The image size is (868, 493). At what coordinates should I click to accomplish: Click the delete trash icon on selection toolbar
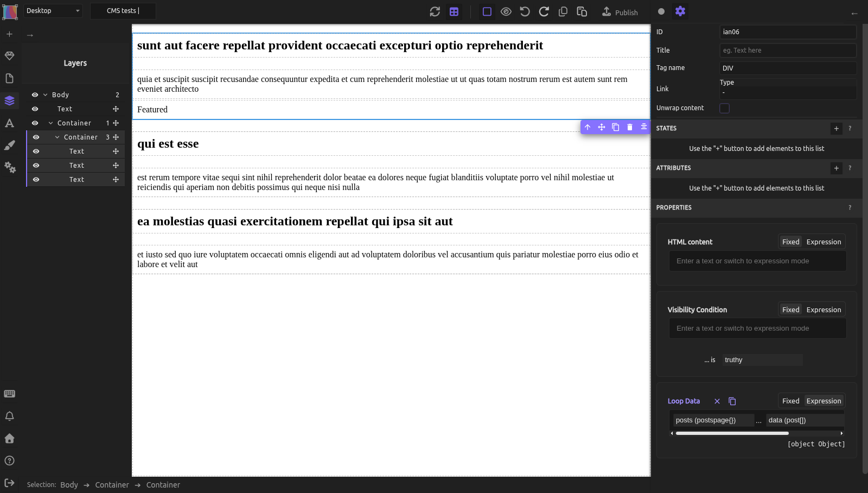click(x=630, y=127)
